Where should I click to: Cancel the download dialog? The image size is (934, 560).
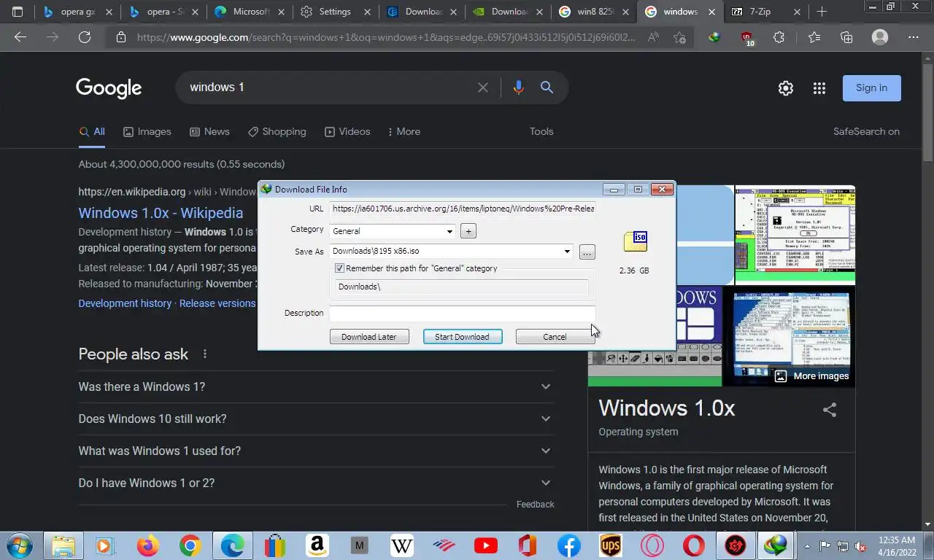tap(555, 337)
